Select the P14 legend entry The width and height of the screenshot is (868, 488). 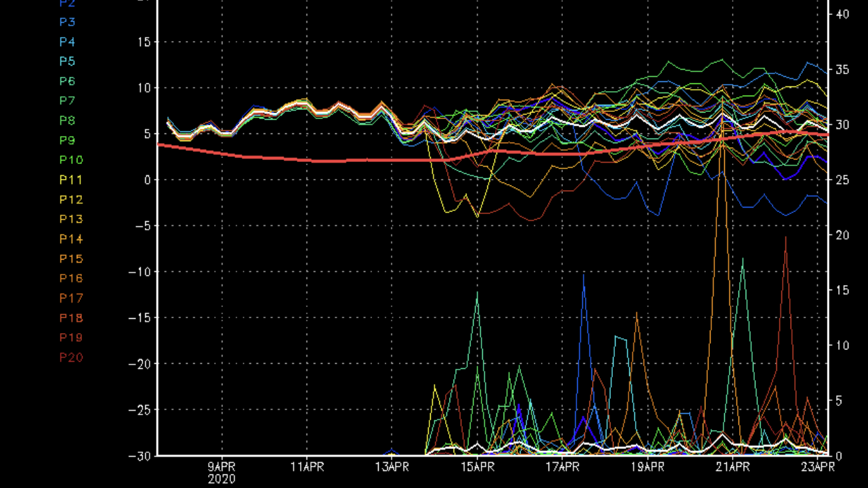pyautogui.click(x=71, y=239)
